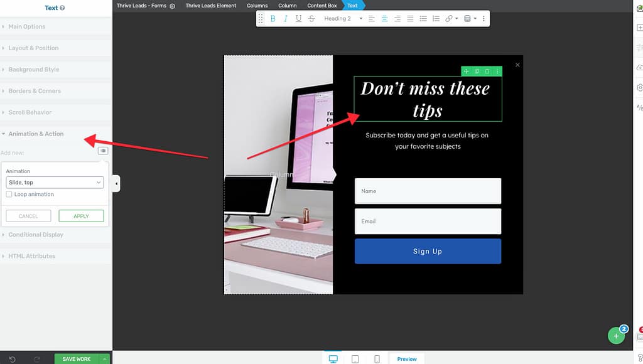
Task: Click the SAVE WORK button
Action: click(77, 359)
